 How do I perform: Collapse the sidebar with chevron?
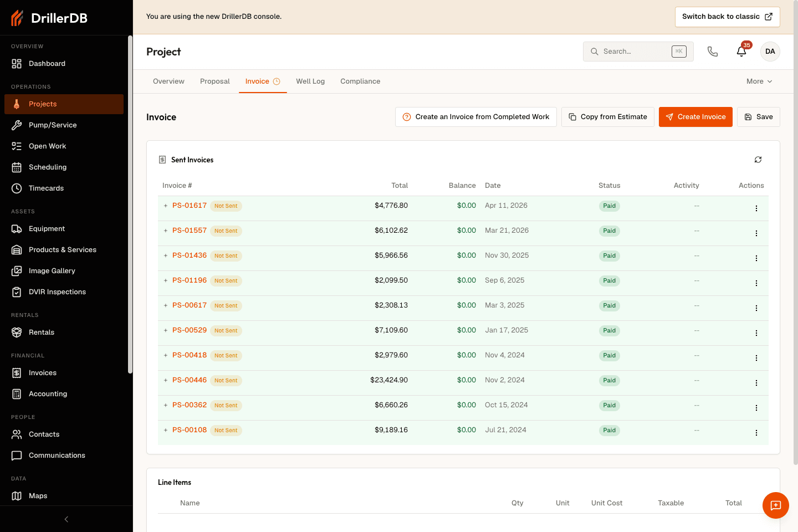(66, 519)
